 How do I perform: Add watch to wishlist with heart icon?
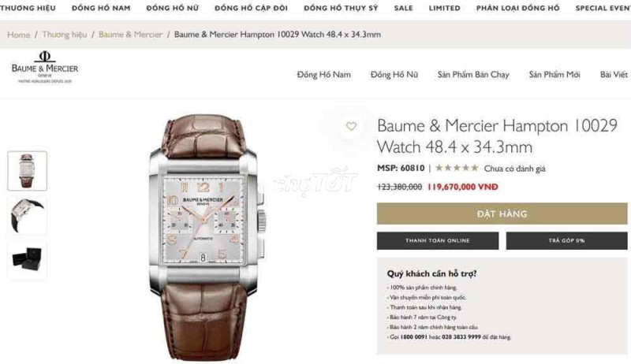(x=351, y=126)
